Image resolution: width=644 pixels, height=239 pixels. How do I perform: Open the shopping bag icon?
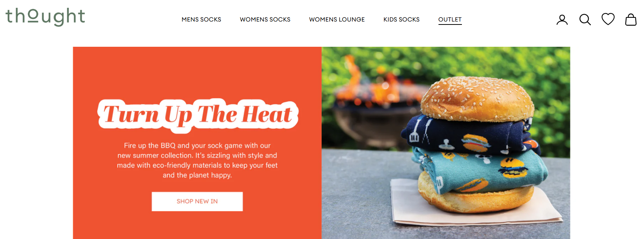coord(631,20)
